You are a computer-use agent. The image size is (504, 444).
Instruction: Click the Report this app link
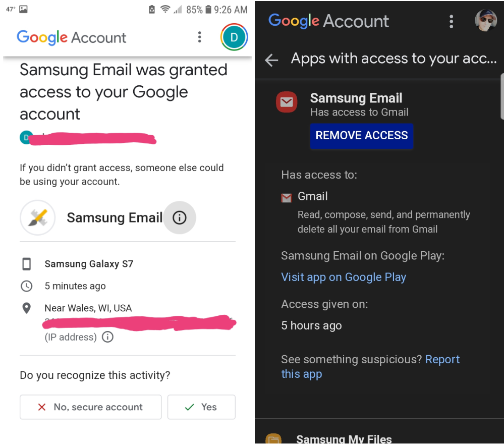(370, 366)
